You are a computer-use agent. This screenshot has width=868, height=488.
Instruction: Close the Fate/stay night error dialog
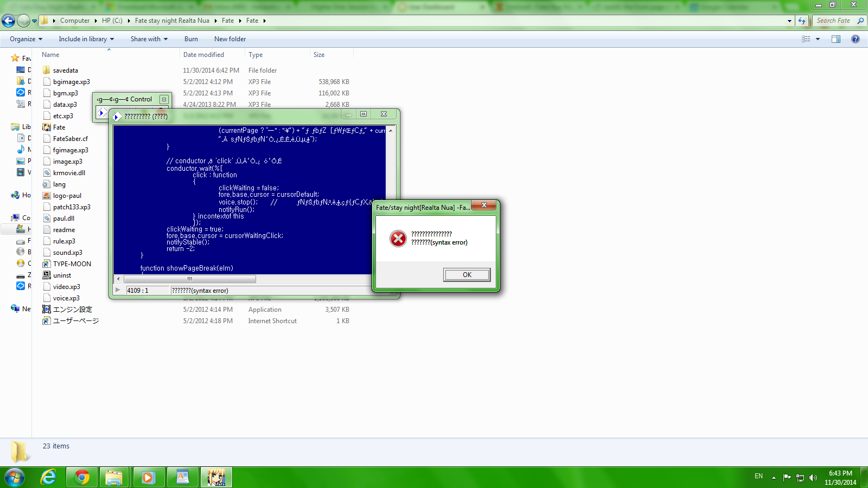tap(484, 205)
